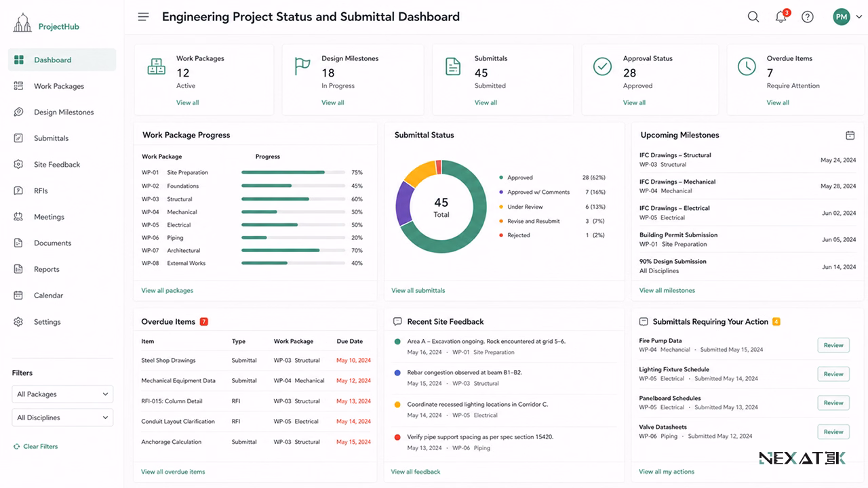Toggle the hamburger menu icon
The height and width of the screenshot is (488, 868).
pyautogui.click(x=143, y=17)
